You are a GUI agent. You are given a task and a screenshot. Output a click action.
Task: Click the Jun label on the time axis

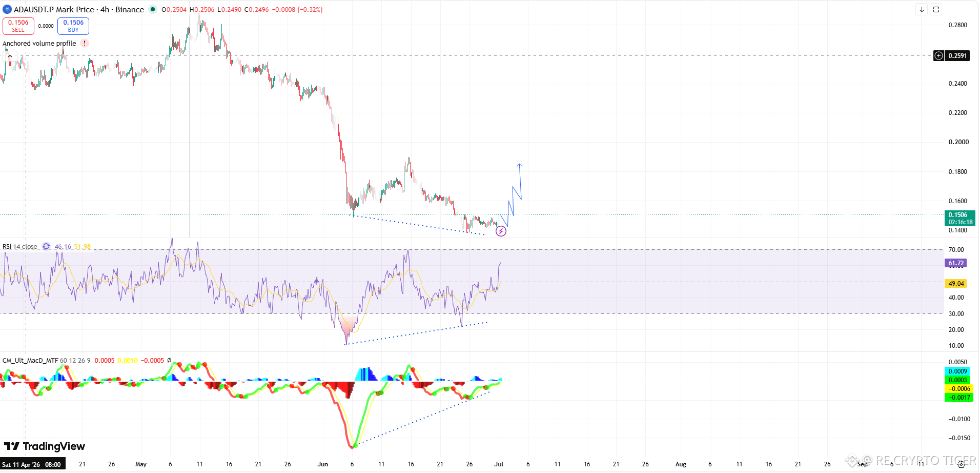point(323,464)
